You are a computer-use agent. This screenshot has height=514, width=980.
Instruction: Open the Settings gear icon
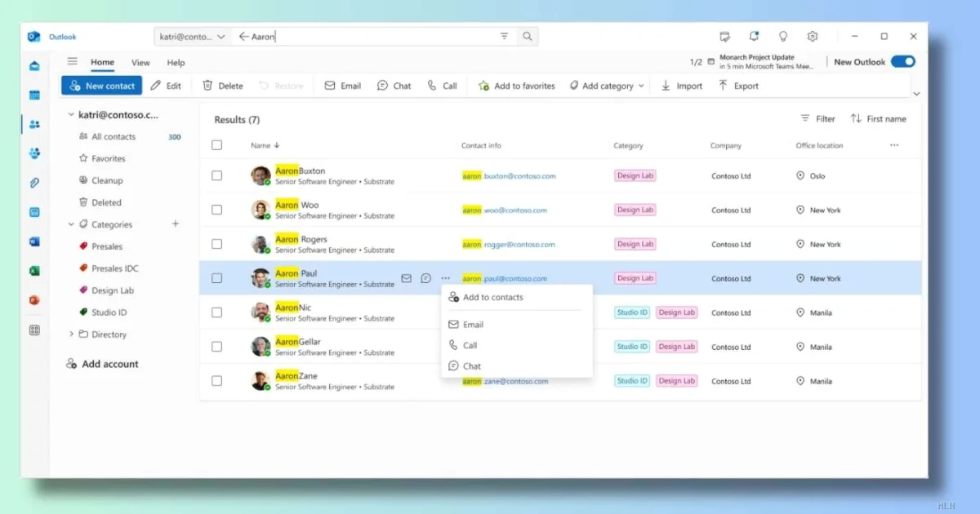click(x=813, y=37)
